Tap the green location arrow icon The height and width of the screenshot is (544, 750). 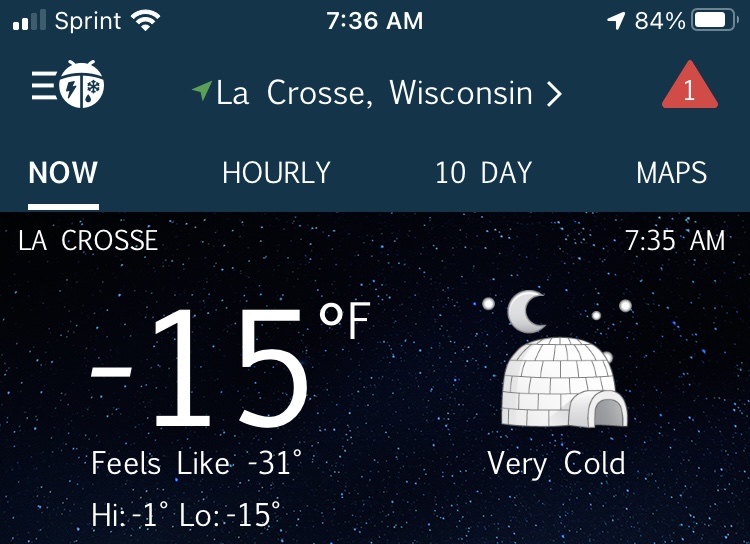point(202,92)
